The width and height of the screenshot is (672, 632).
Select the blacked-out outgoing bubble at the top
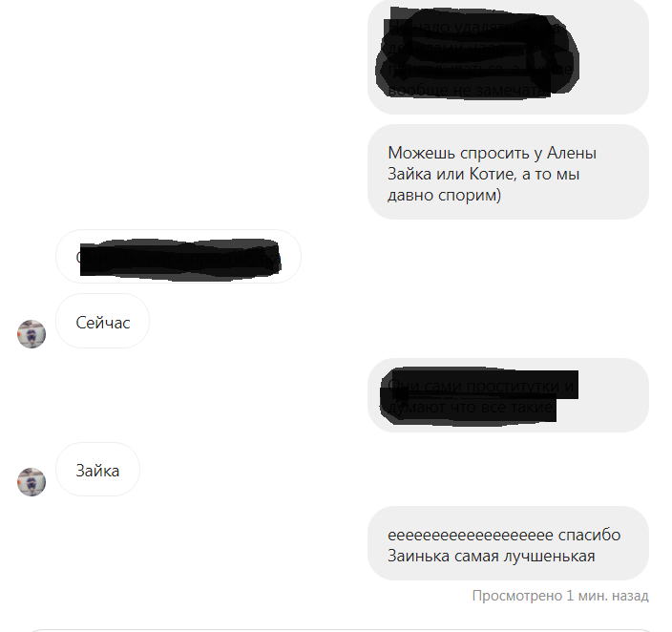coord(508,56)
